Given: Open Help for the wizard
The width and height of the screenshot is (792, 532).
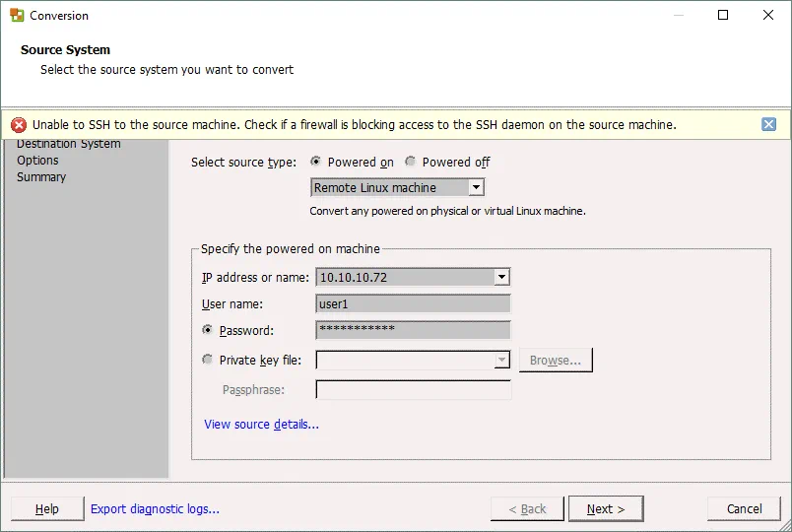Looking at the screenshot, I should point(47,509).
